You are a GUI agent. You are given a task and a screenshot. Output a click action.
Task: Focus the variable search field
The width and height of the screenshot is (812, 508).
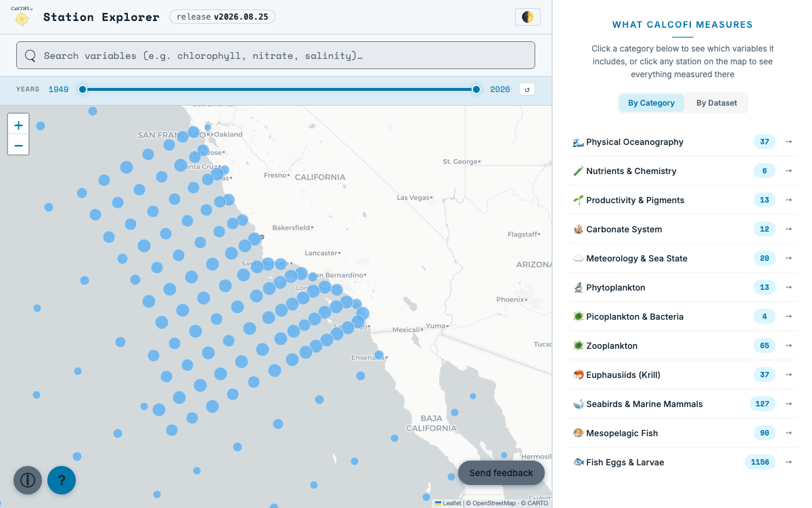275,56
